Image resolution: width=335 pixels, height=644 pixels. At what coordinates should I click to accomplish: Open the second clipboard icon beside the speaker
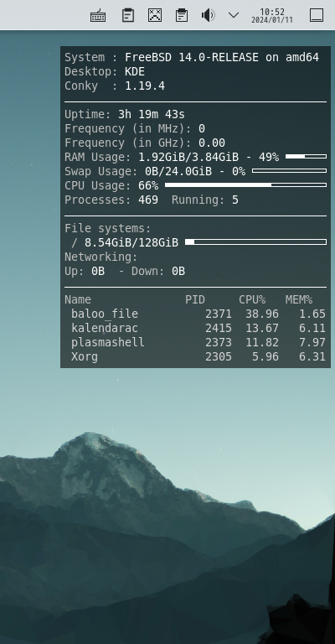tap(182, 15)
